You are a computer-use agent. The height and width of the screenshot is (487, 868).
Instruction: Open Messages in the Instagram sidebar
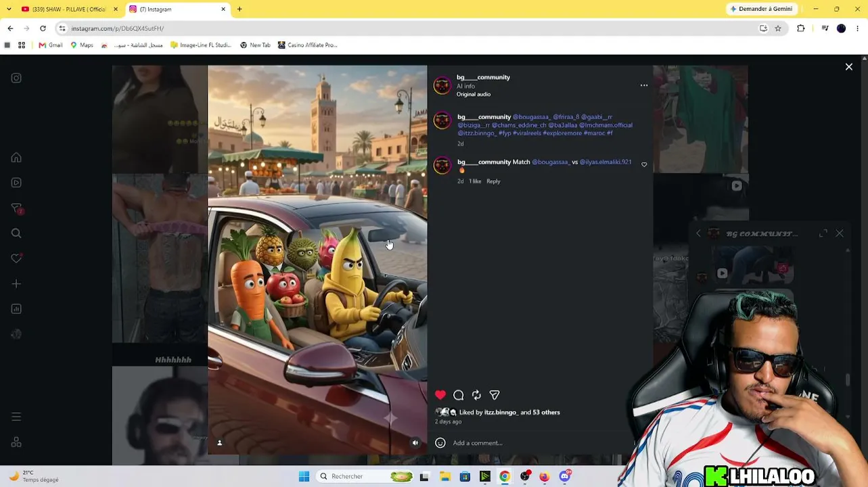[17, 209]
